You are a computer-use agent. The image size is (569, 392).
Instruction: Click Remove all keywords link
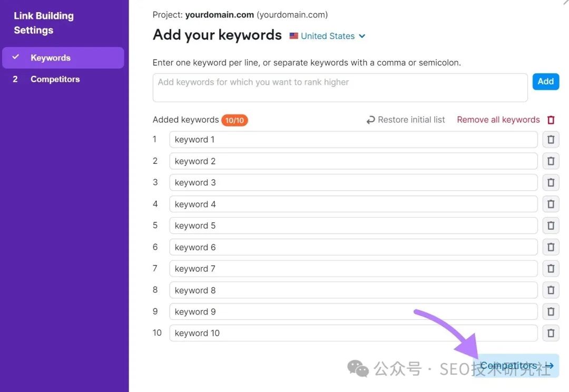point(498,120)
